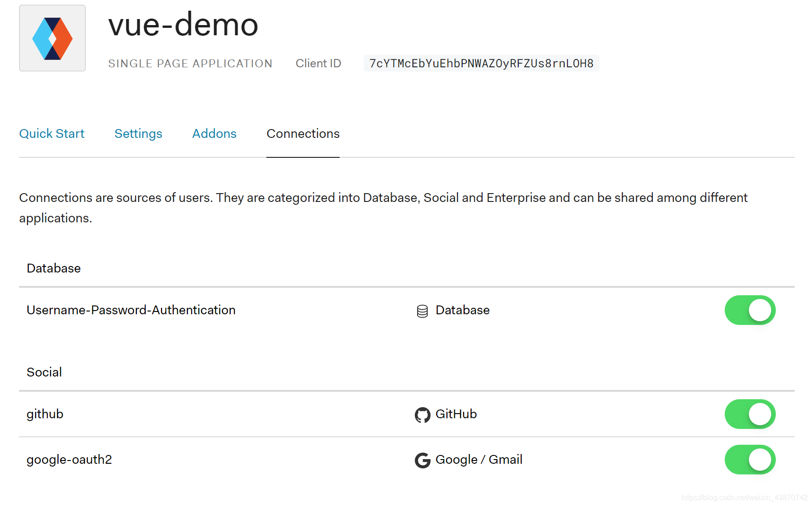Click the vue-demo application title
The width and height of the screenshot is (812, 506).
[183, 24]
